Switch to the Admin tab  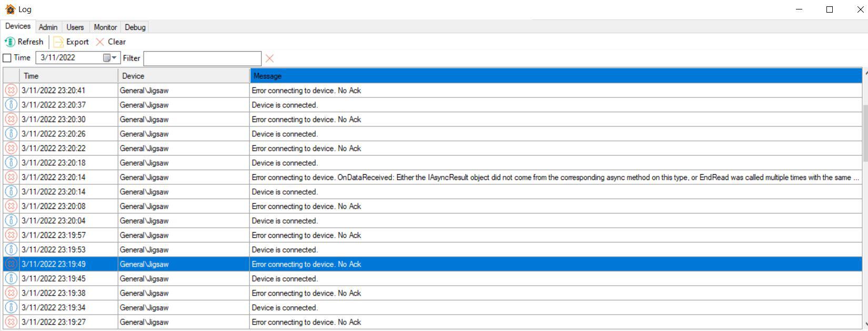(48, 27)
